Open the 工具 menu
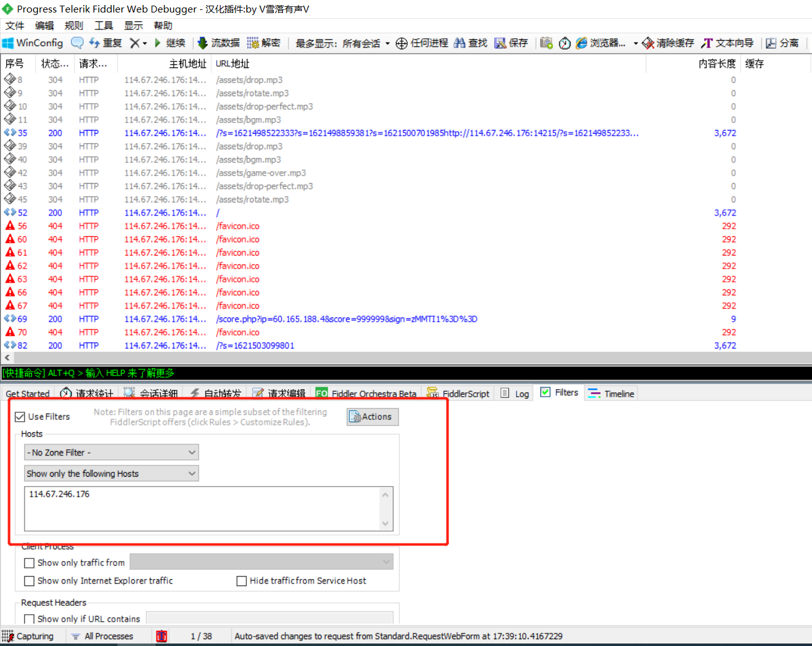The image size is (812, 646). coord(104,26)
